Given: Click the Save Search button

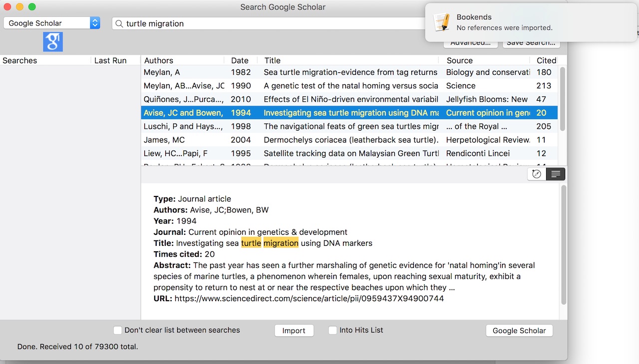Looking at the screenshot, I should pos(531,43).
